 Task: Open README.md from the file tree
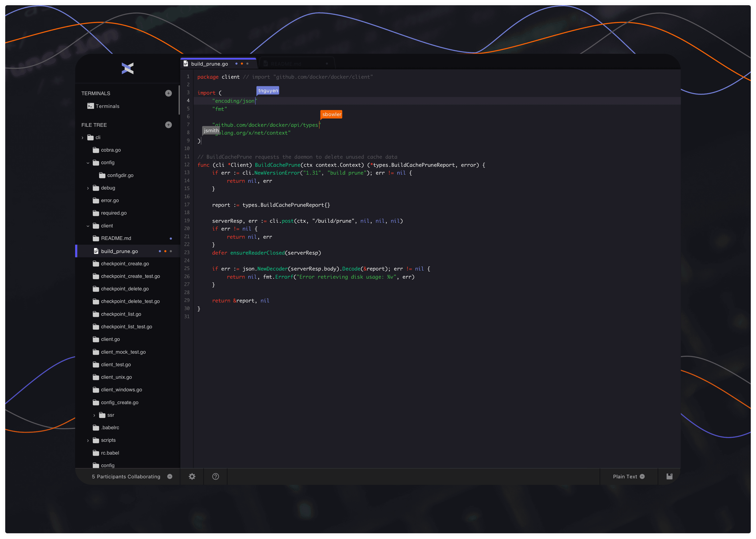click(116, 238)
